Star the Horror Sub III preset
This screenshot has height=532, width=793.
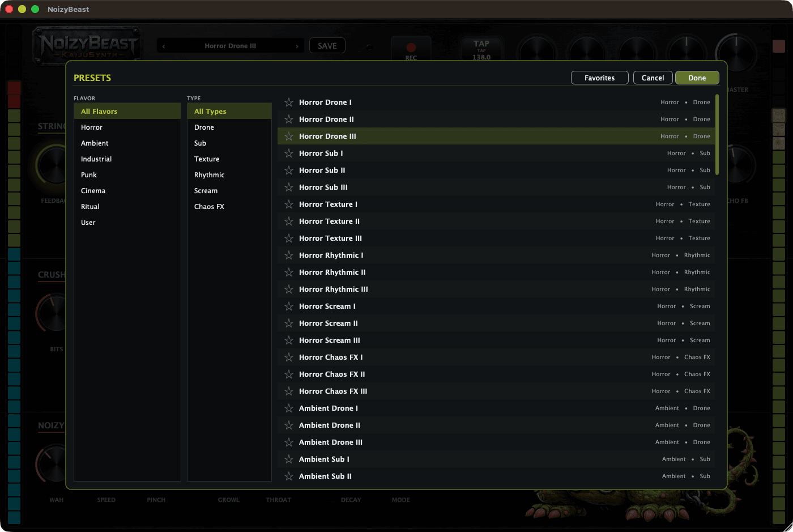[x=289, y=188]
